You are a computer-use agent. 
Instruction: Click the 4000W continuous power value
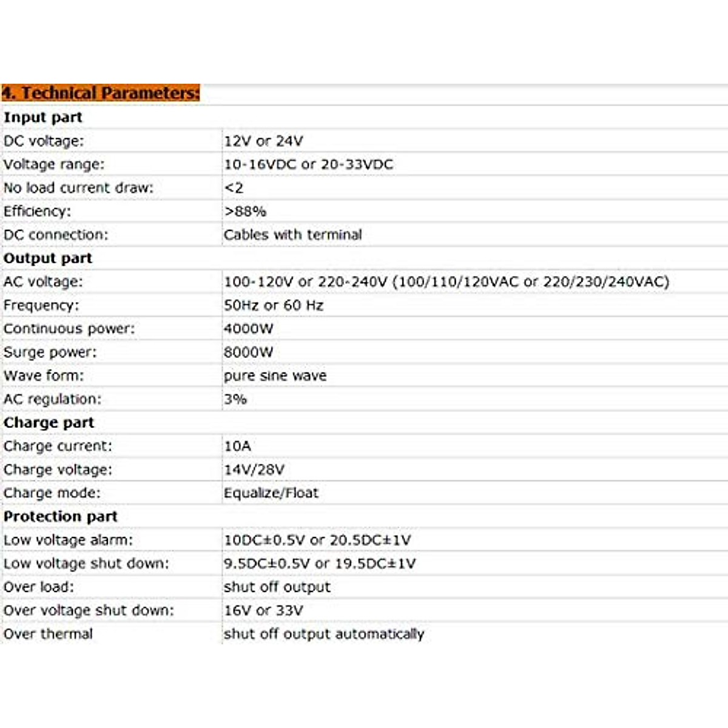pos(248,329)
